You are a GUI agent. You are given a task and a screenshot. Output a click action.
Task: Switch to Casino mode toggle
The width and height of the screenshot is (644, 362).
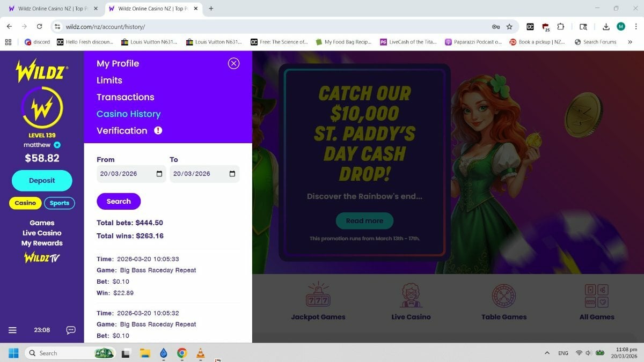pyautogui.click(x=25, y=203)
